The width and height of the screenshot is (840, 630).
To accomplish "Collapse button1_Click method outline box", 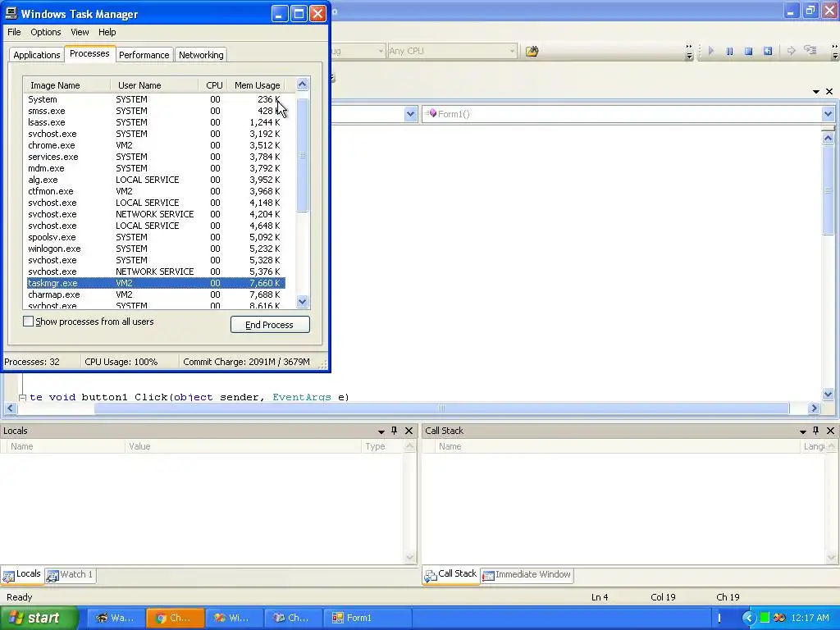I will pyautogui.click(x=22, y=398).
